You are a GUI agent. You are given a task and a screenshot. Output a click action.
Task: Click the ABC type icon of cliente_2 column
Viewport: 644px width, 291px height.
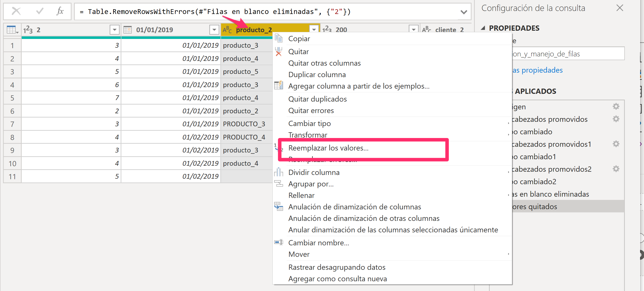(426, 30)
